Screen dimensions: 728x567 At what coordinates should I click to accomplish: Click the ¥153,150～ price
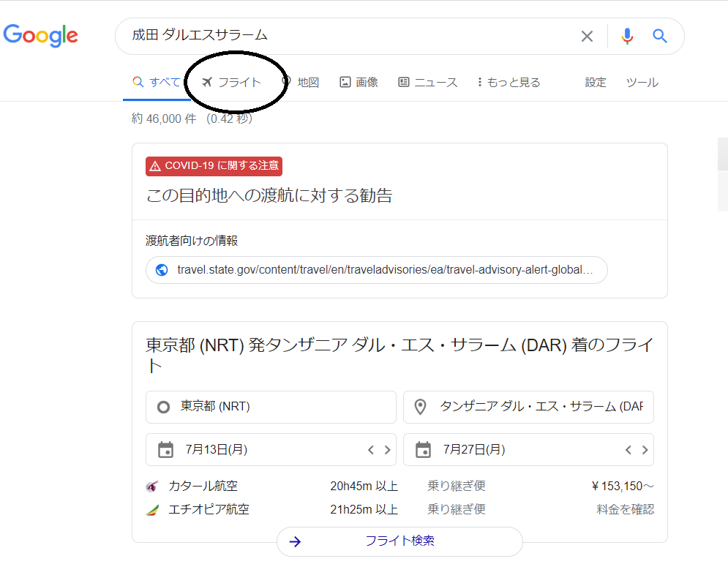(623, 487)
